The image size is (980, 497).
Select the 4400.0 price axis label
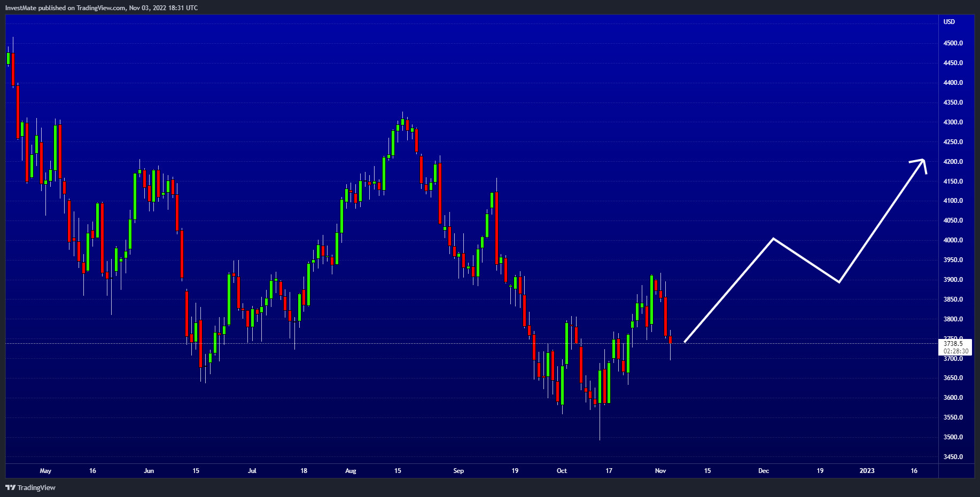pos(953,83)
